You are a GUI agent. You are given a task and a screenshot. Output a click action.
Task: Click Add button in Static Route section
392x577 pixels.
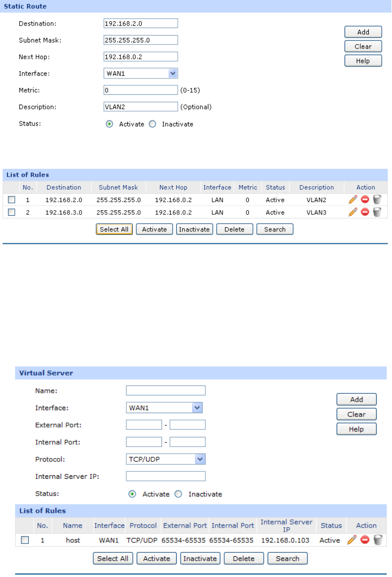point(363,32)
